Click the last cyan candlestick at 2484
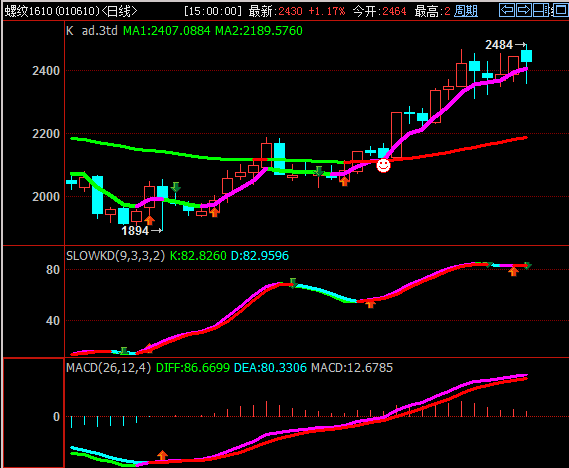569x468 pixels. tap(527, 57)
